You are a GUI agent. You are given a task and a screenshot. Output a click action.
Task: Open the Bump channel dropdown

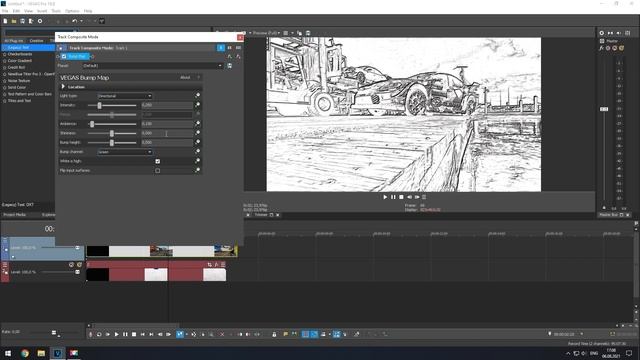124,152
